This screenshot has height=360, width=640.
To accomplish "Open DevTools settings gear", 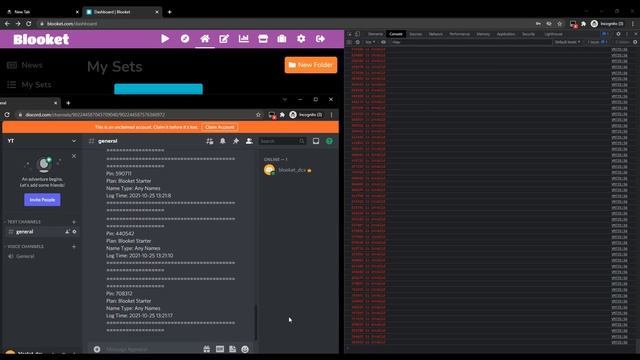I will tap(618, 34).
